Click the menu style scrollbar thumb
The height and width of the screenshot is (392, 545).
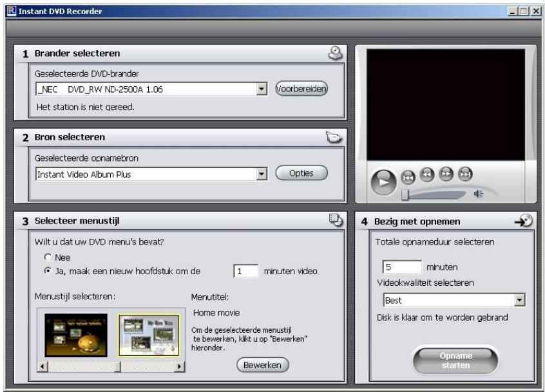(118, 366)
